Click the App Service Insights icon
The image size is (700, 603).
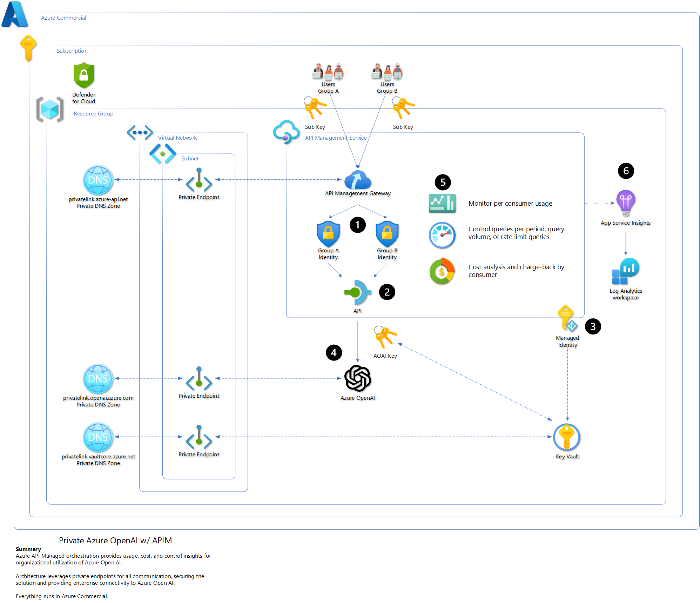(626, 203)
